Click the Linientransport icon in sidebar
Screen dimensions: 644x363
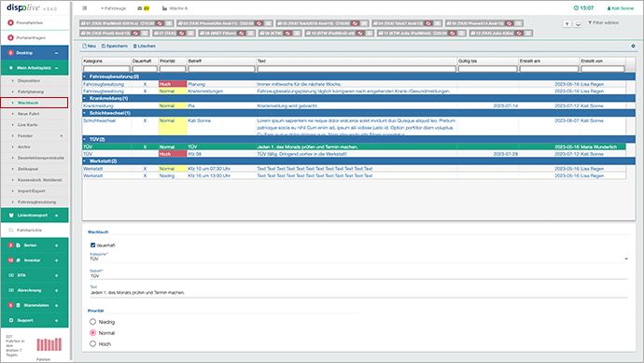[x=11, y=216]
